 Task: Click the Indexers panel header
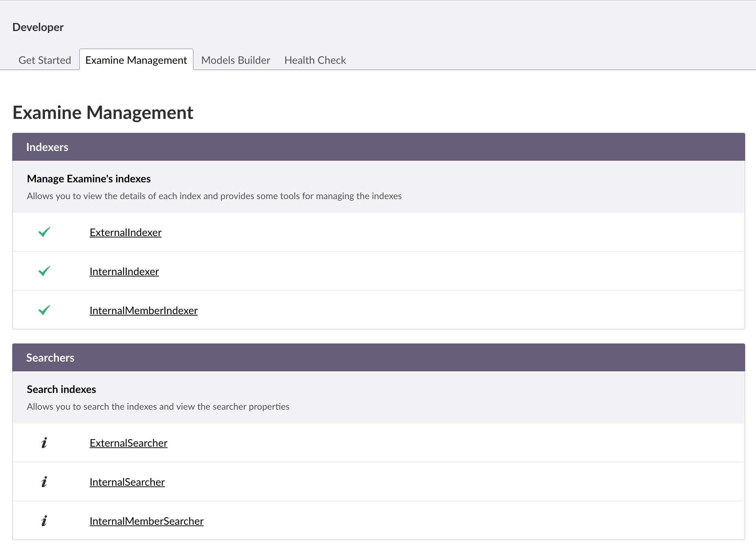[x=47, y=147]
